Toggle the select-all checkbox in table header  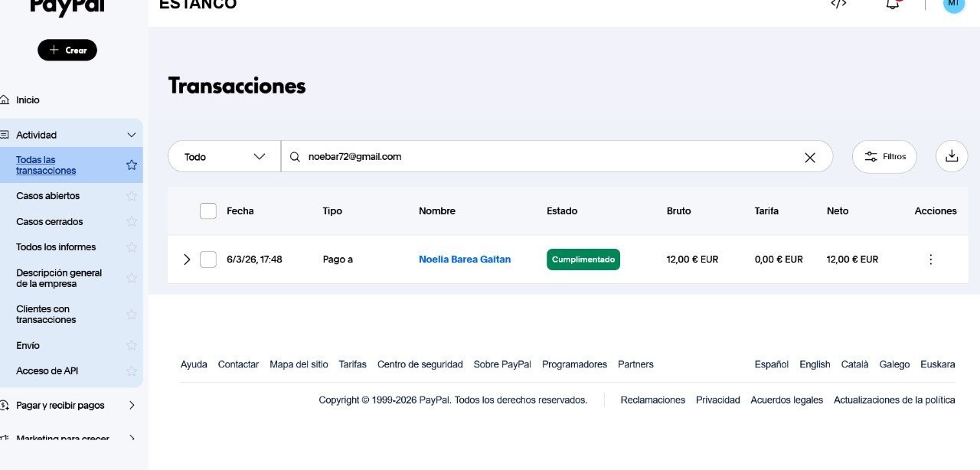pos(208,211)
